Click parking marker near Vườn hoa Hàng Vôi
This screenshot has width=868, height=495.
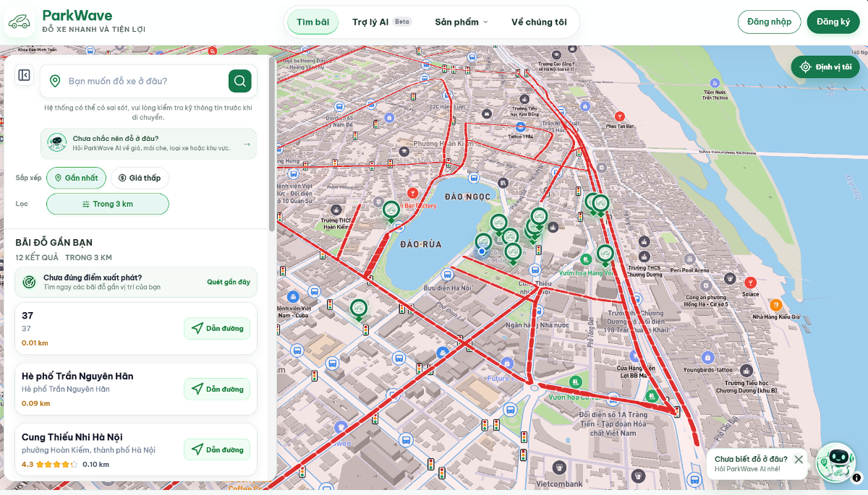(x=605, y=254)
